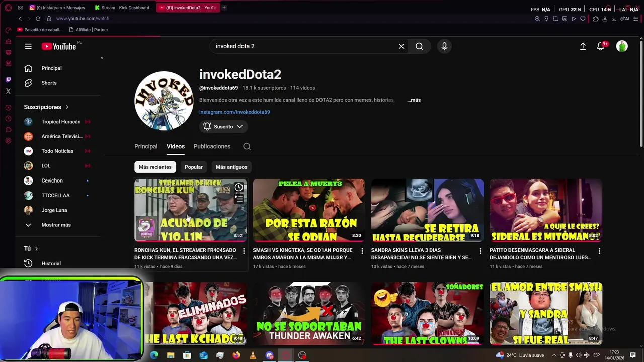Viewport: 644px width, 362px height.
Task: Click the invoked dota 2 search field
Action: 304,46
